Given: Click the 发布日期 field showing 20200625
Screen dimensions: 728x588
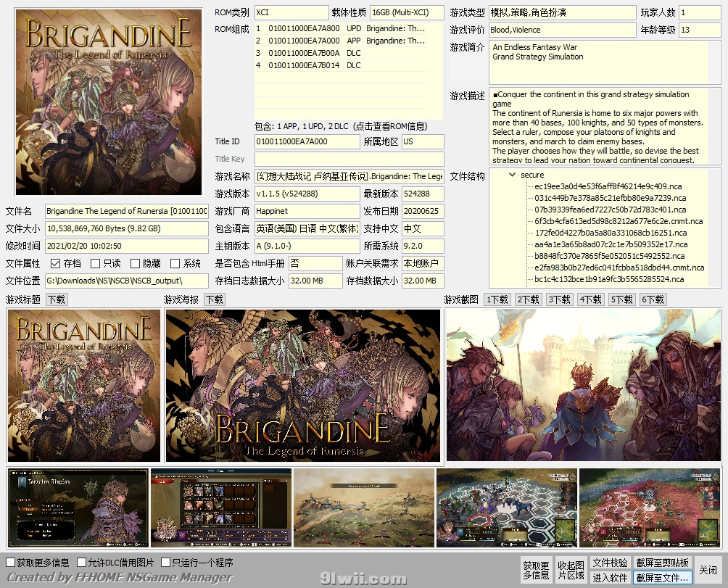Looking at the screenshot, I should [423, 211].
